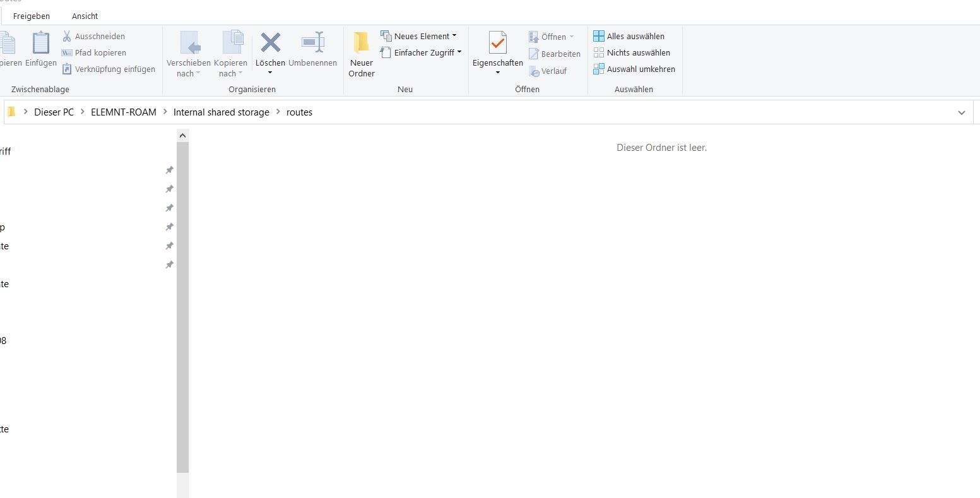
Task: Open Eigenschaften properties checkmark icon
Action: [x=497, y=44]
